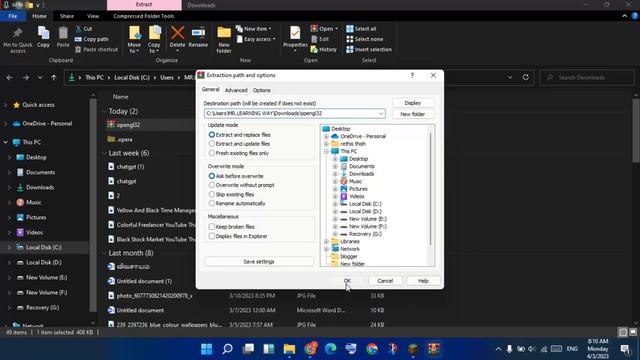Screen dimensions: 640x360
Task: Open File Explorer from taskbar
Action: click(289, 349)
